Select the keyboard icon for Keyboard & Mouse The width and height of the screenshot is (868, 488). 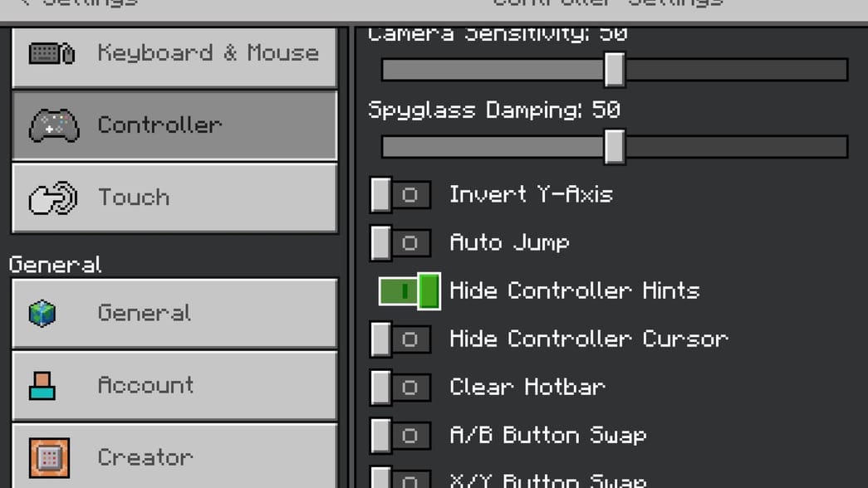pos(52,53)
